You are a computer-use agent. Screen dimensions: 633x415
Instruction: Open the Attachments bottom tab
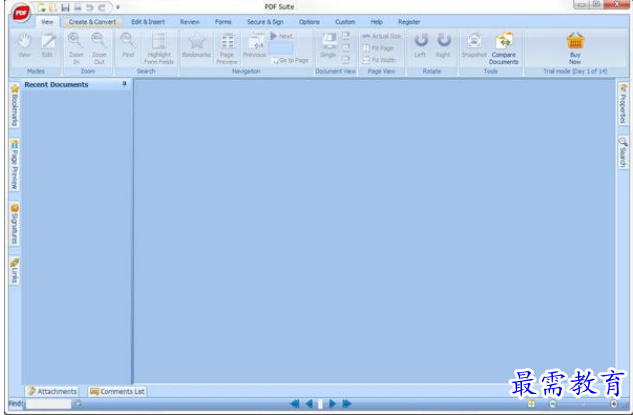tap(52, 391)
